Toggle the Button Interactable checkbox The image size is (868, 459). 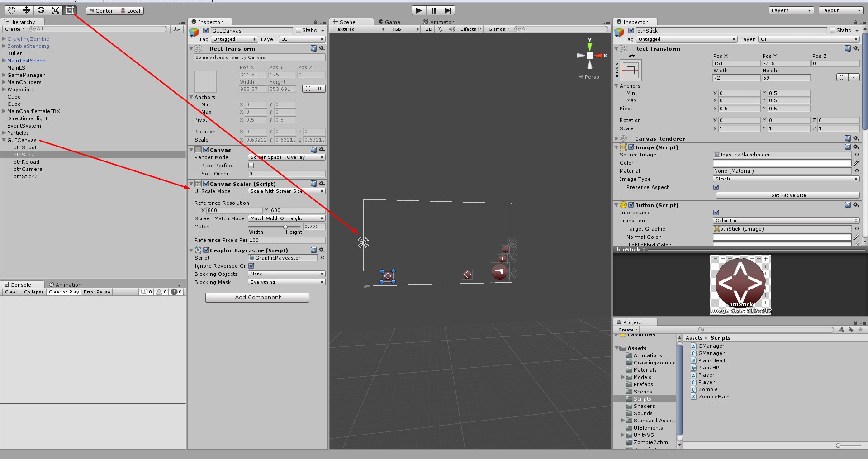pos(716,213)
